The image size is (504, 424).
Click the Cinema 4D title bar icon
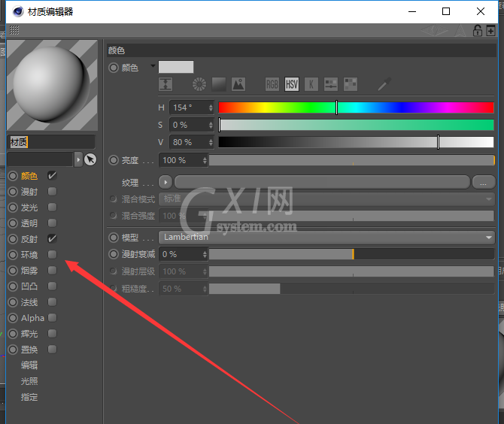click(18, 11)
